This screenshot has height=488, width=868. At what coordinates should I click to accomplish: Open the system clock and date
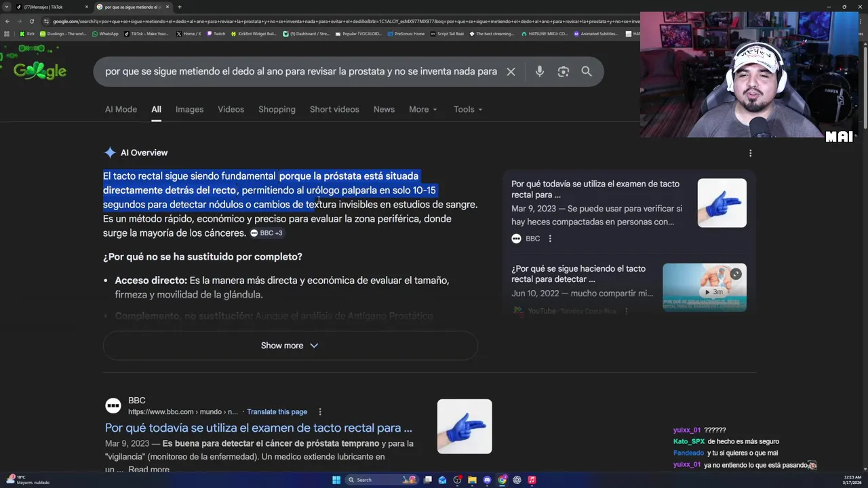852,480
